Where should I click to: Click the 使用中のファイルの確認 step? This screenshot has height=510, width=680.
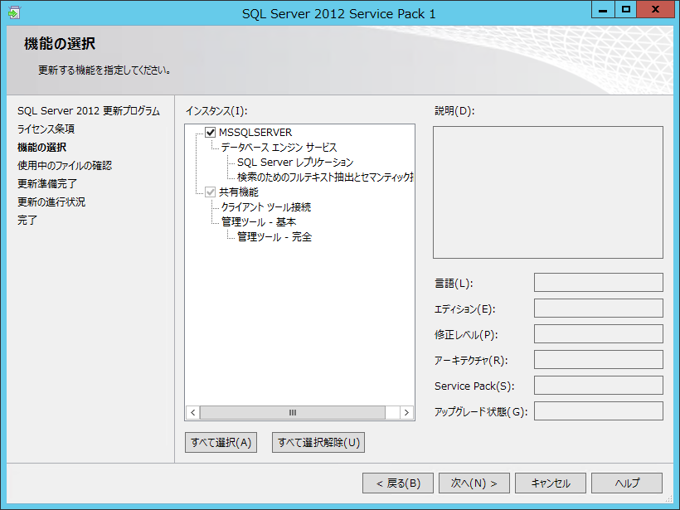tap(65, 166)
